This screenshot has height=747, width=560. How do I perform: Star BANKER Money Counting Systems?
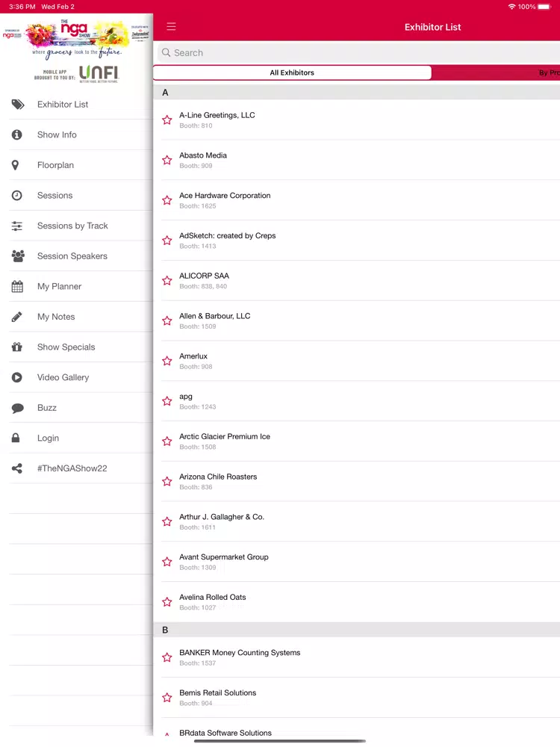point(167,657)
